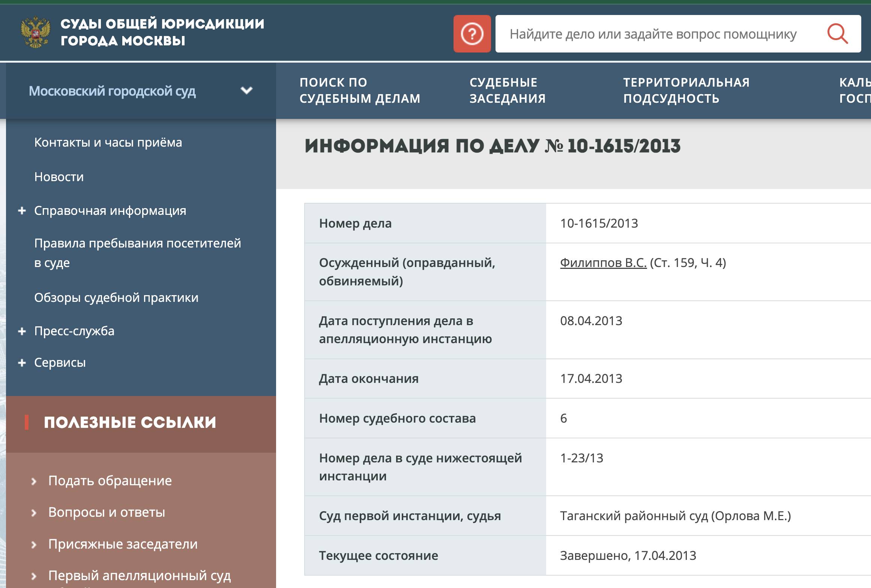The height and width of the screenshot is (588, 871).
Task: Click the red question mark help button
Action: 472,34
